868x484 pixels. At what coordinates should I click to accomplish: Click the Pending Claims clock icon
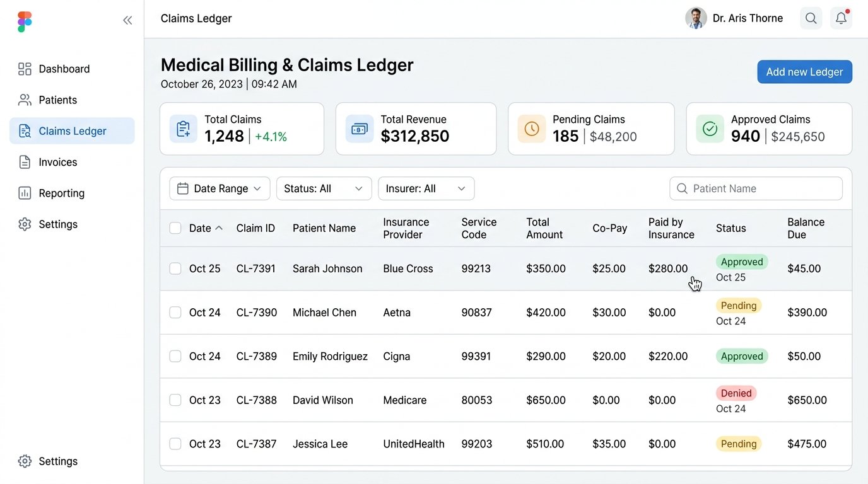coord(532,129)
